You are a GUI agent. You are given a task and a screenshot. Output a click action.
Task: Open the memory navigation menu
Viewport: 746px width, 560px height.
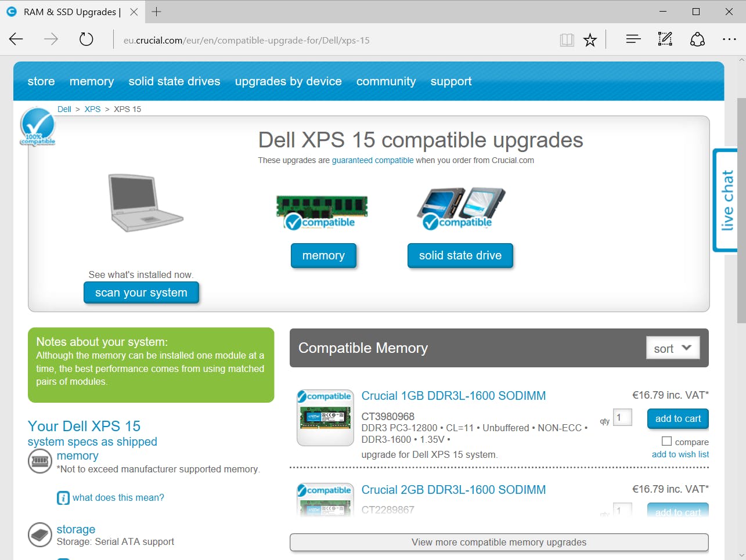pos(92,81)
